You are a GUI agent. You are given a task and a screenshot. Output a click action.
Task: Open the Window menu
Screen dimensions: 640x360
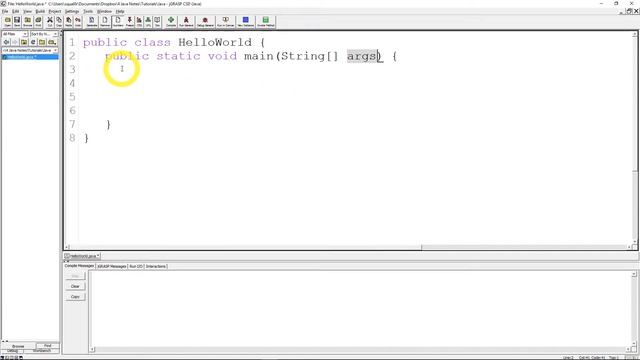click(x=104, y=11)
